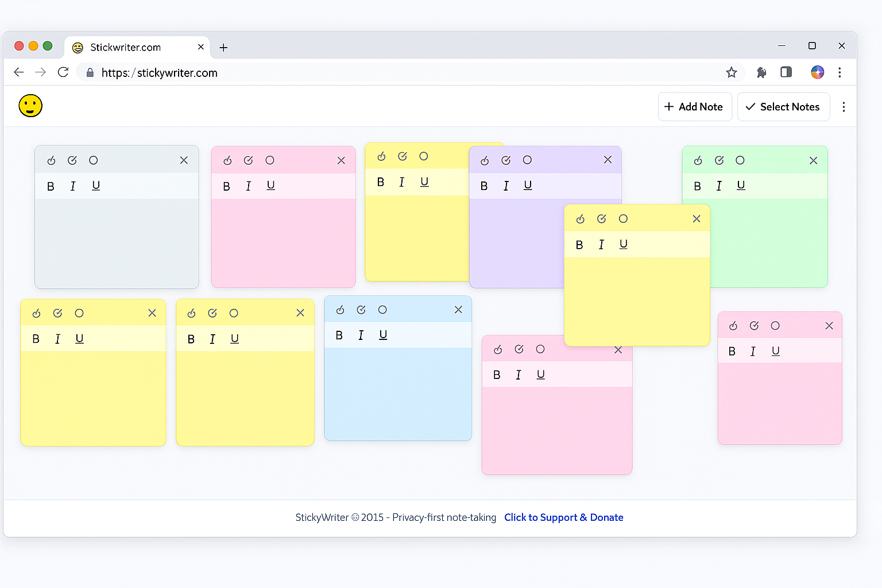Open the browser extensions puzzle icon
882x588 pixels.
(x=761, y=72)
